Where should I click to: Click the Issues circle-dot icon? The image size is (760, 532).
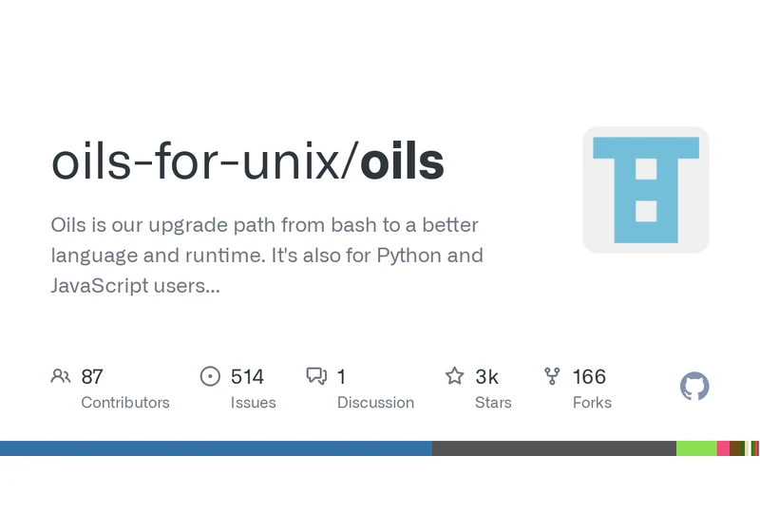pyautogui.click(x=210, y=376)
